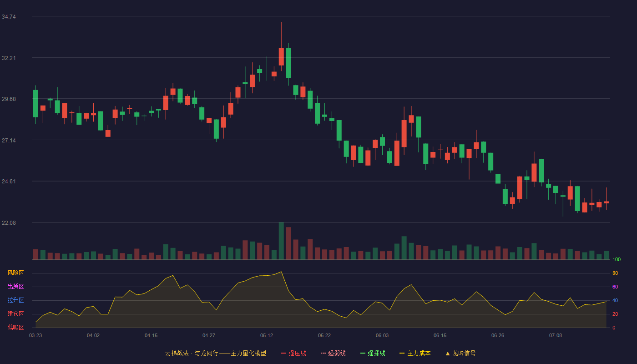Click the 04-02 date label

(93, 335)
